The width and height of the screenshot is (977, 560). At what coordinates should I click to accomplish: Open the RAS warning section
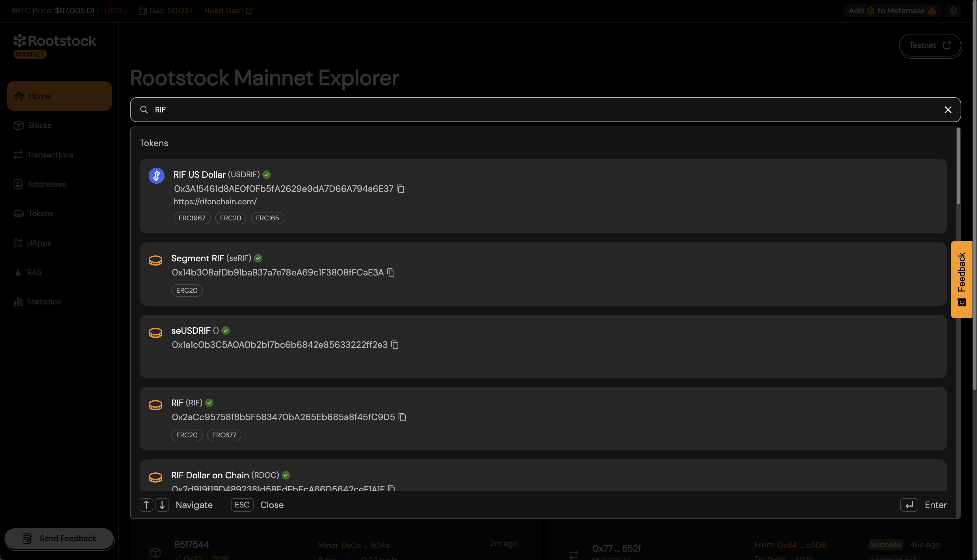[34, 272]
